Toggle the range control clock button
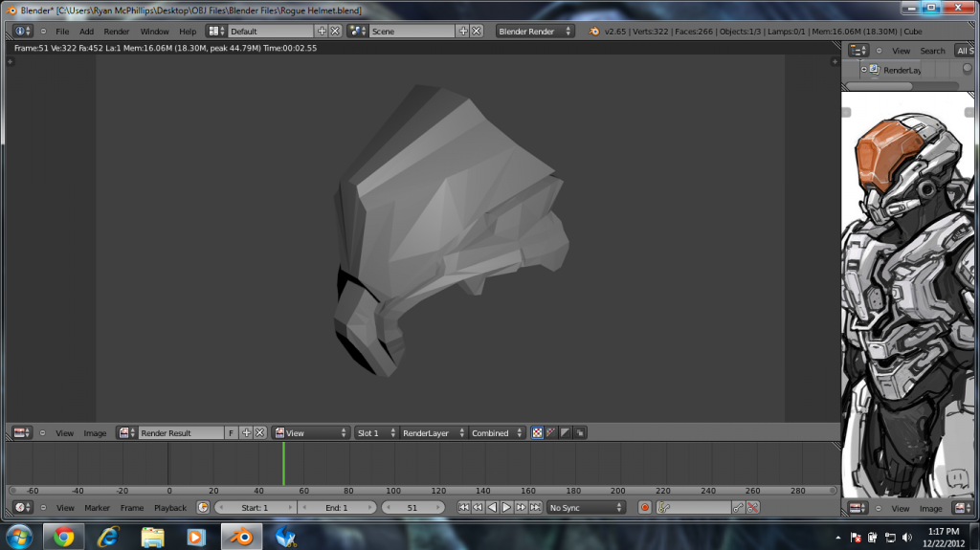This screenshot has height=550, width=980. click(x=203, y=507)
